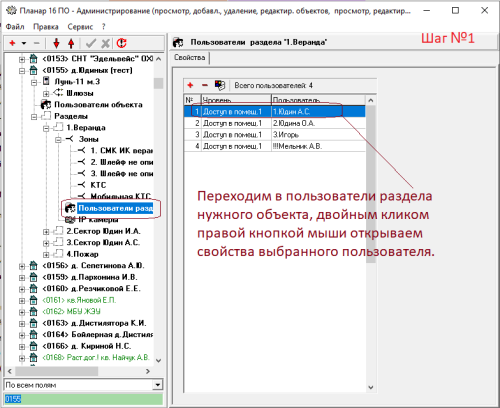Image resolution: width=500 pixels, height=408 pixels.
Task: Select user row 1.Юдин А.С.
Action: click(x=275, y=112)
